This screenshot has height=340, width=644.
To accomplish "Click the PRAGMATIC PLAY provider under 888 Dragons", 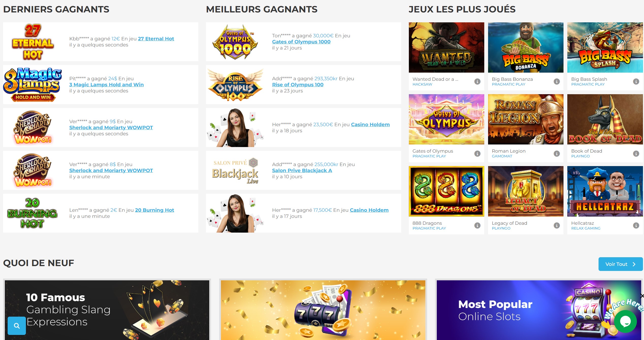I will (x=429, y=228).
